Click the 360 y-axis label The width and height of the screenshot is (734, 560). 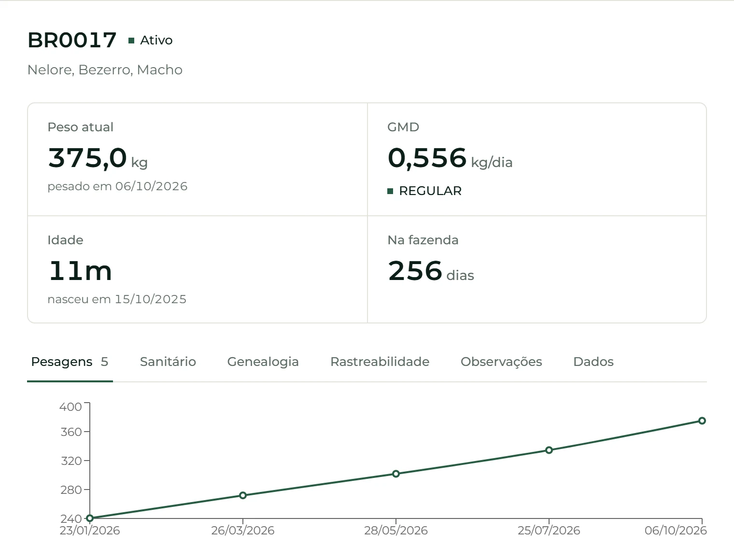(x=71, y=432)
